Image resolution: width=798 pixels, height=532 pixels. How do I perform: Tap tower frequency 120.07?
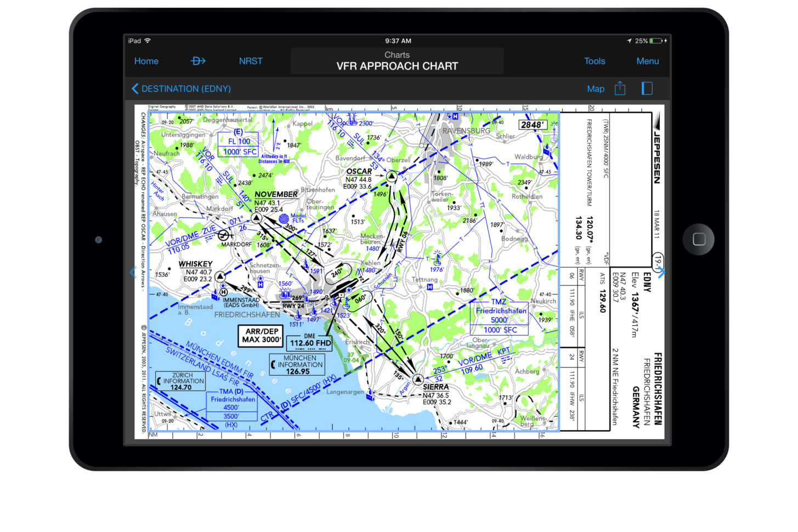pyautogui.click(x=590, y=229)
